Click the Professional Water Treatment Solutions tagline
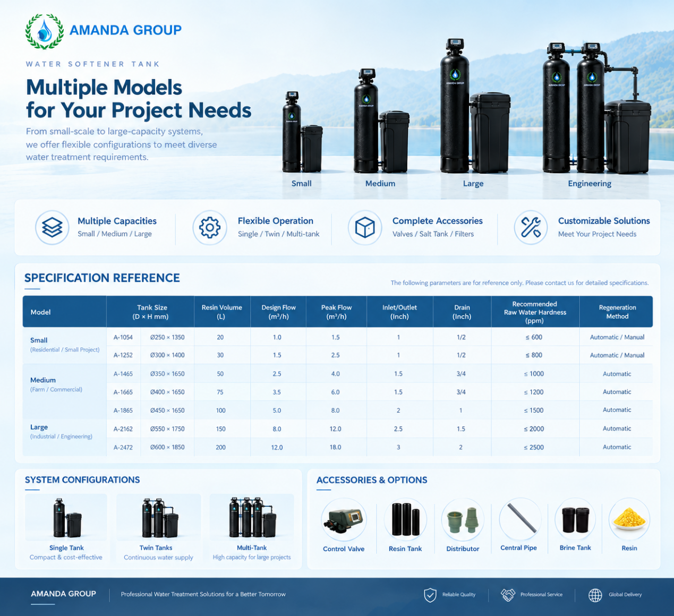 [203, 594]
